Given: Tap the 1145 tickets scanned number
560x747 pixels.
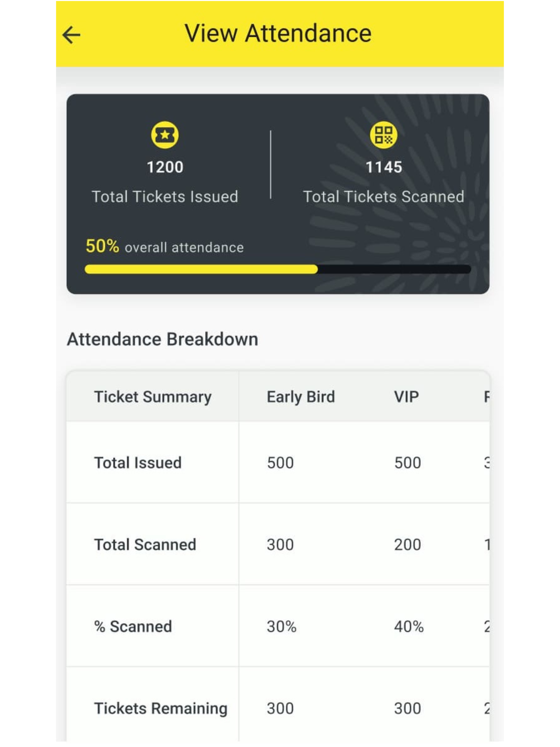Looking at the screenshot, I should tap(384, 167).
